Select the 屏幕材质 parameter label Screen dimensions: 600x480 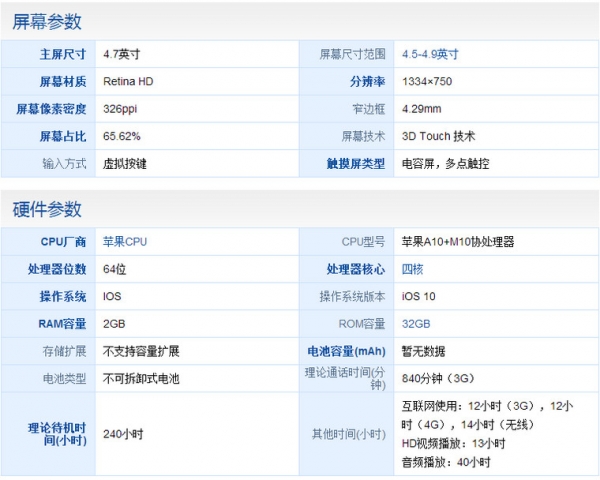pos(62,81)
